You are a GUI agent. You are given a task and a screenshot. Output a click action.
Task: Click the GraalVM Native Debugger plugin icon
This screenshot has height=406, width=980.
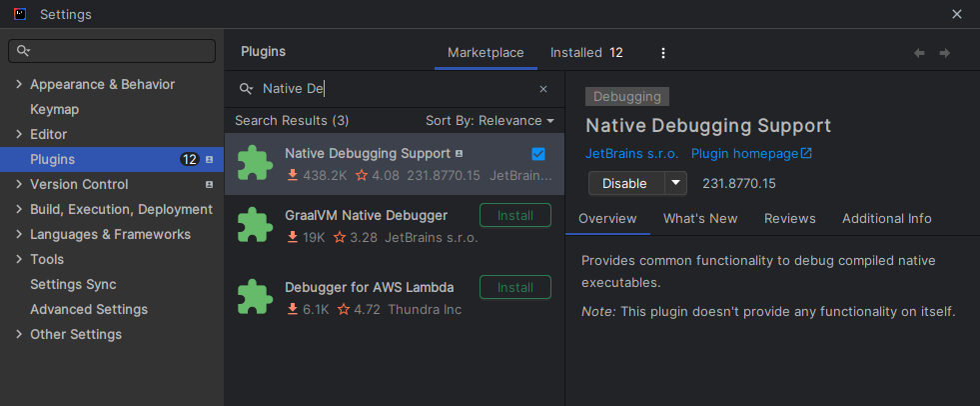coord(255,225)
